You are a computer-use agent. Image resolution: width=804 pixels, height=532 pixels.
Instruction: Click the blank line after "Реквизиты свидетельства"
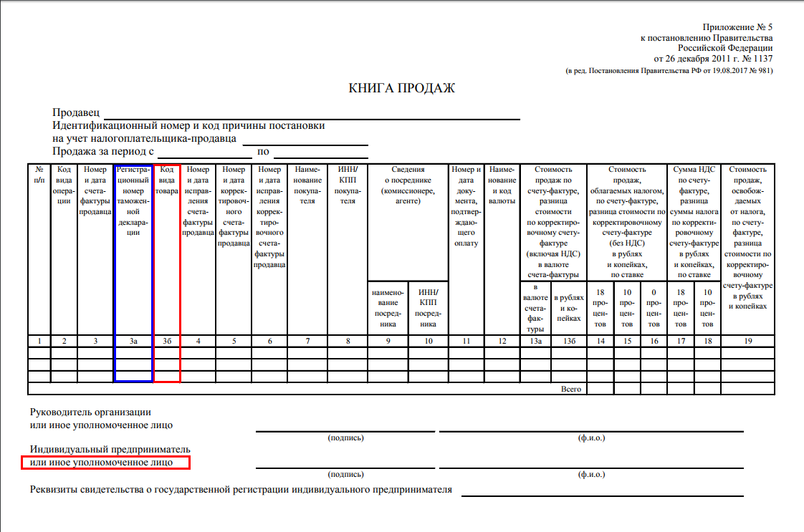[x=602, y=492]
